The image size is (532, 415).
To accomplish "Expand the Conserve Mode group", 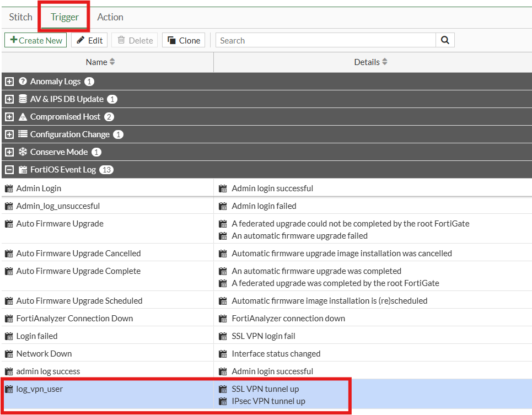I will point(9,152).
